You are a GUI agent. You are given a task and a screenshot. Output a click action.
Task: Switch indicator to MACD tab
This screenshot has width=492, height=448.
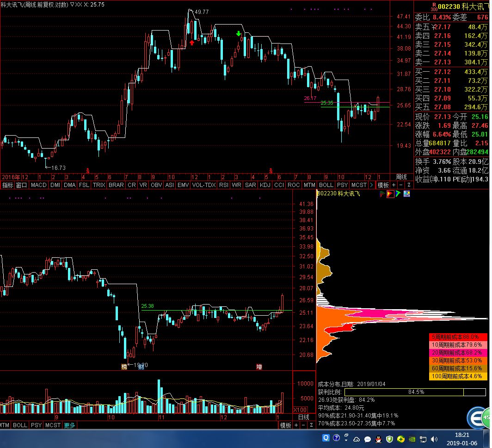(x=39, y=185)
